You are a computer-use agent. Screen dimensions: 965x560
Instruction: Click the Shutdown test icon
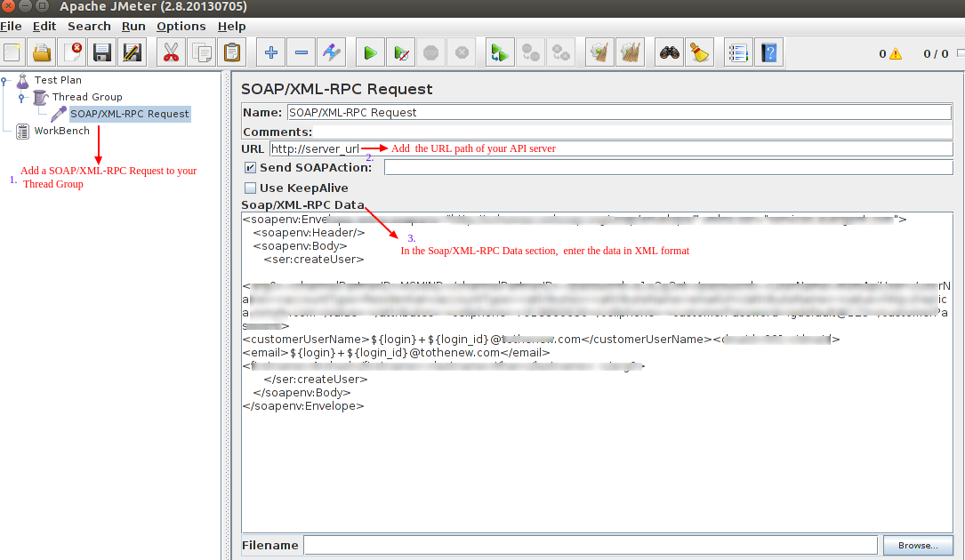point(462,53)
